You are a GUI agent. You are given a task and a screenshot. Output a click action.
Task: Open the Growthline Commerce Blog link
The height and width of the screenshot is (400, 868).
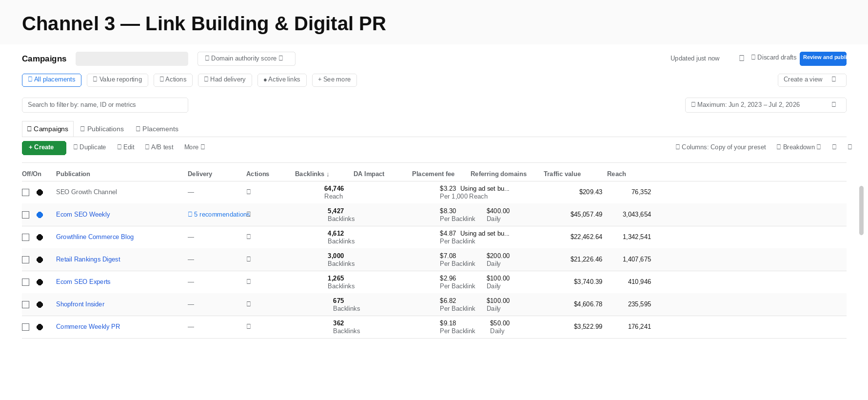[95, 237]
